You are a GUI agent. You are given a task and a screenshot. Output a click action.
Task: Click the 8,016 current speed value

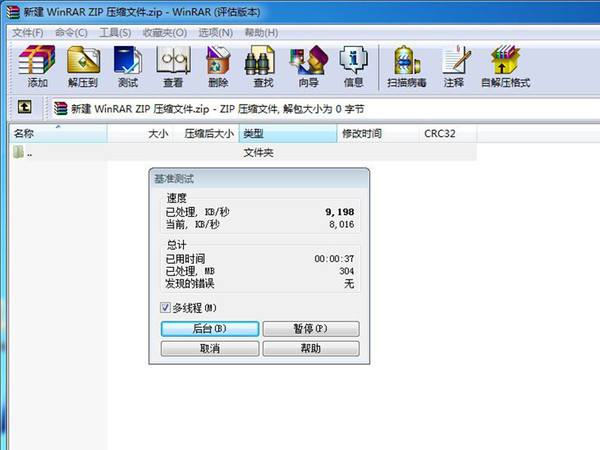(x=342, y=224)
